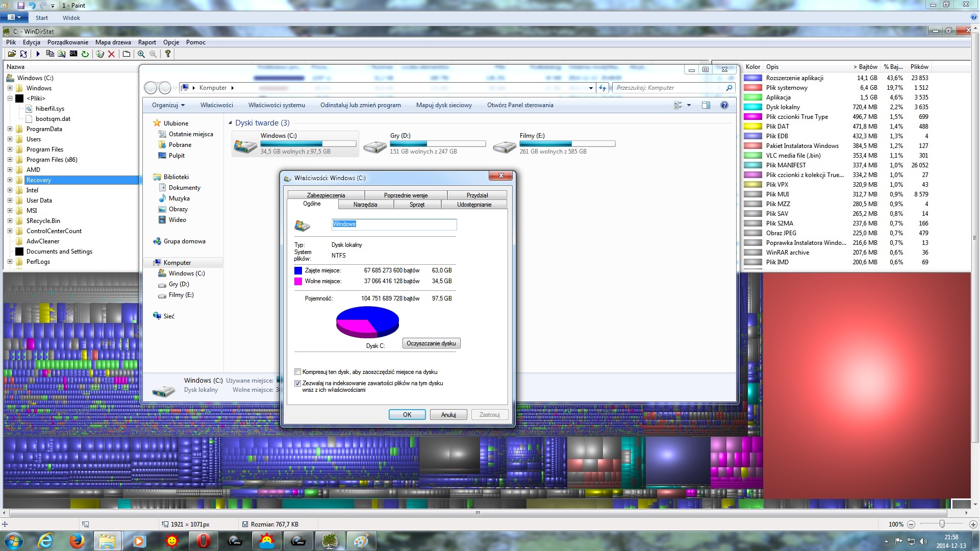The image size is (980, 551).
Task: Click the Recycle Bin delete icon in WinDirStat
Action: click(100, 54)
